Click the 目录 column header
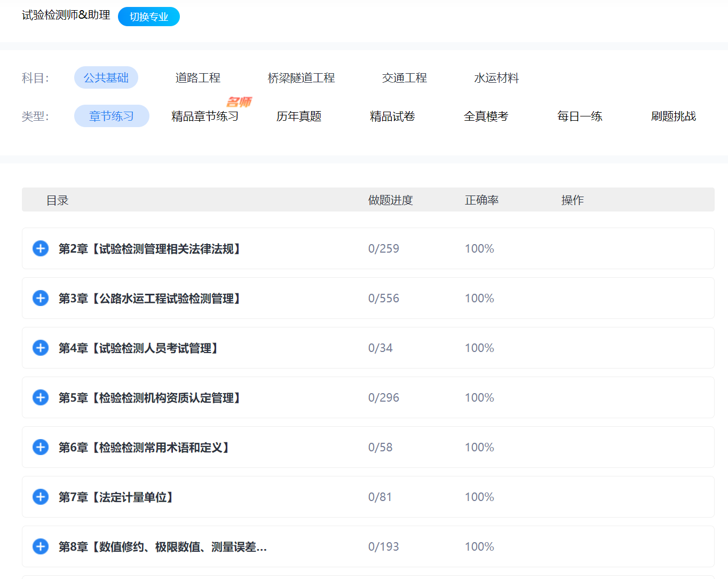 tap(58, 200)
